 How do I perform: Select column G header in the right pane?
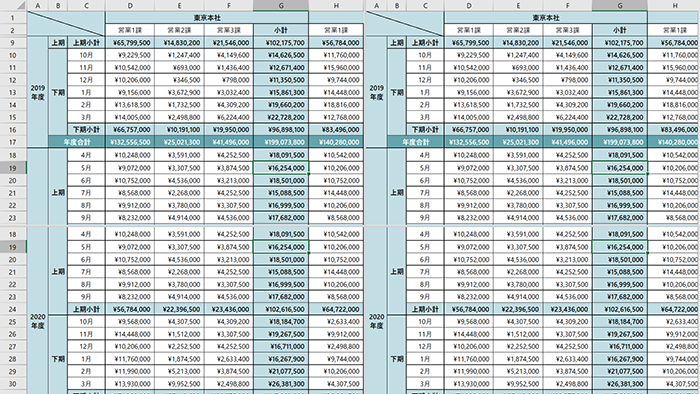[620, 5]
